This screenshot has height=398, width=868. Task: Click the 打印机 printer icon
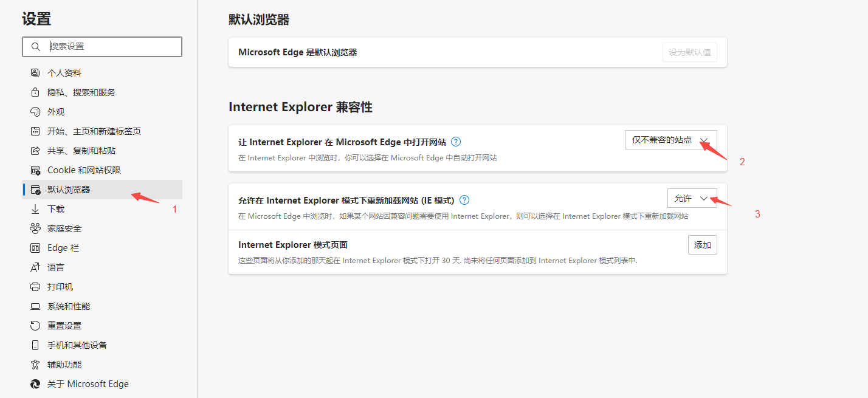[35, 286]
